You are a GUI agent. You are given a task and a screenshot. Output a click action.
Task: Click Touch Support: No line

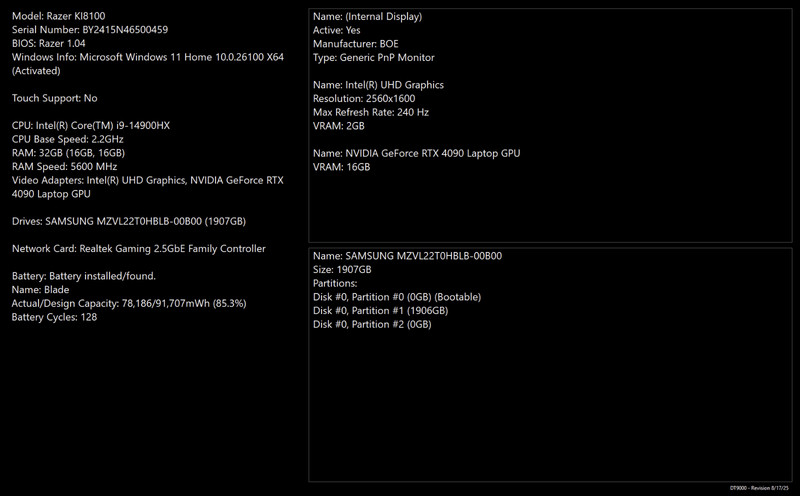click(55, 98)
